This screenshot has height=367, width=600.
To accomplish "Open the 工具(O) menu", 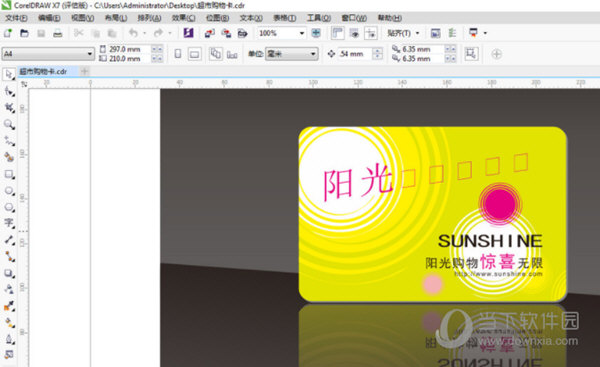I will pos(319,18).
